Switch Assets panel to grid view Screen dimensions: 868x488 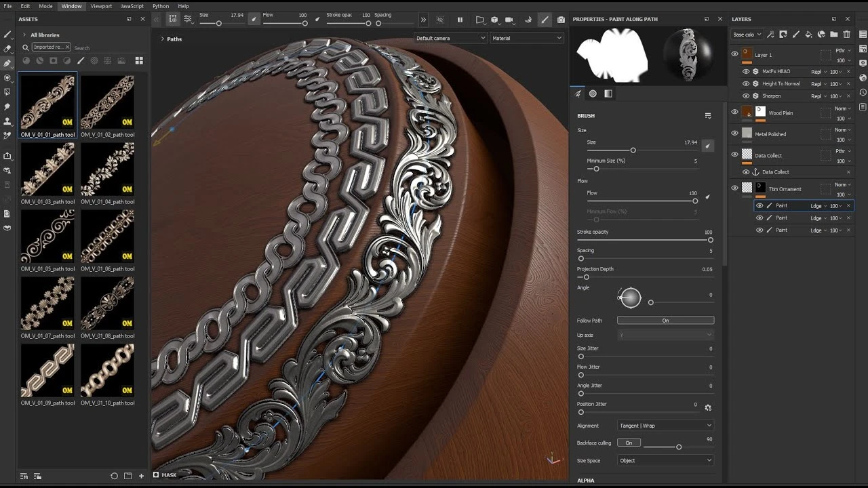pos(139,61)
